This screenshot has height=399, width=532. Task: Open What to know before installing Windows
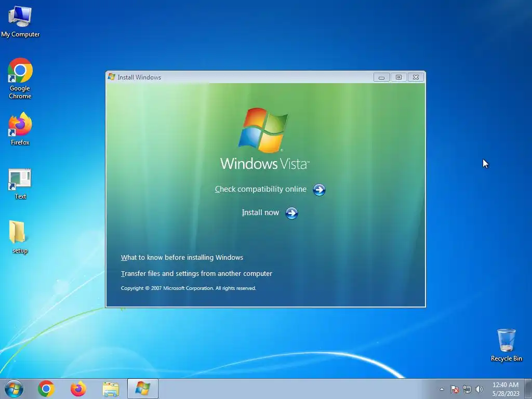click(182, 258)
